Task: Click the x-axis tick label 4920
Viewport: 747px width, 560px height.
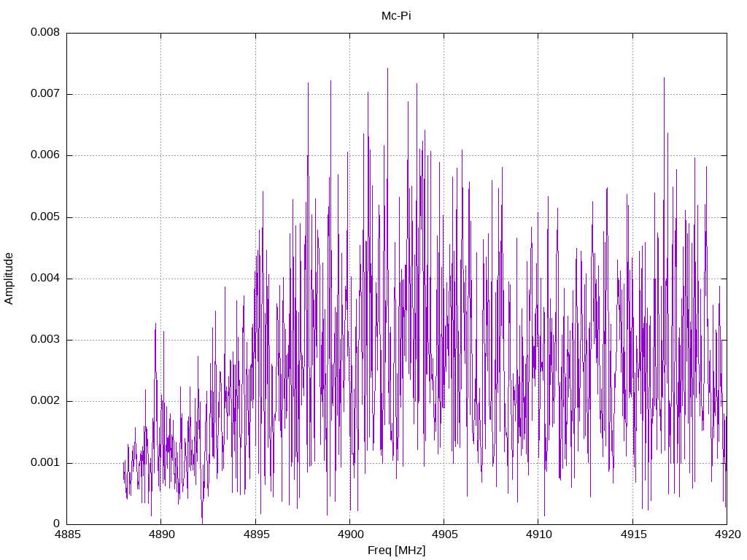Action: coord(727,534)
